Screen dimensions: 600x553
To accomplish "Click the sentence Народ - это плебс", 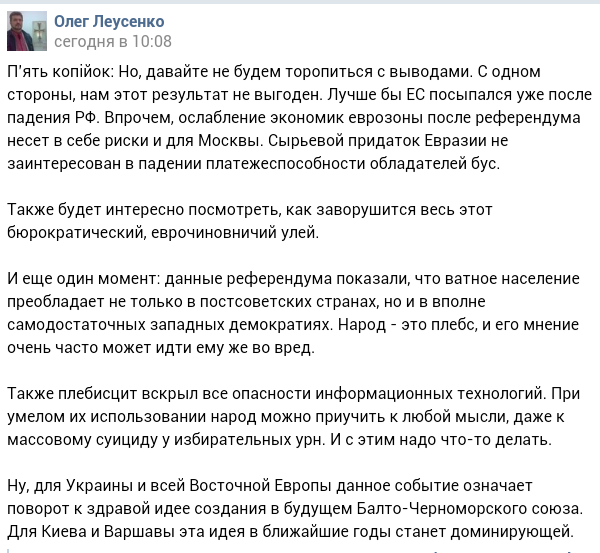I will pos(408,325).
